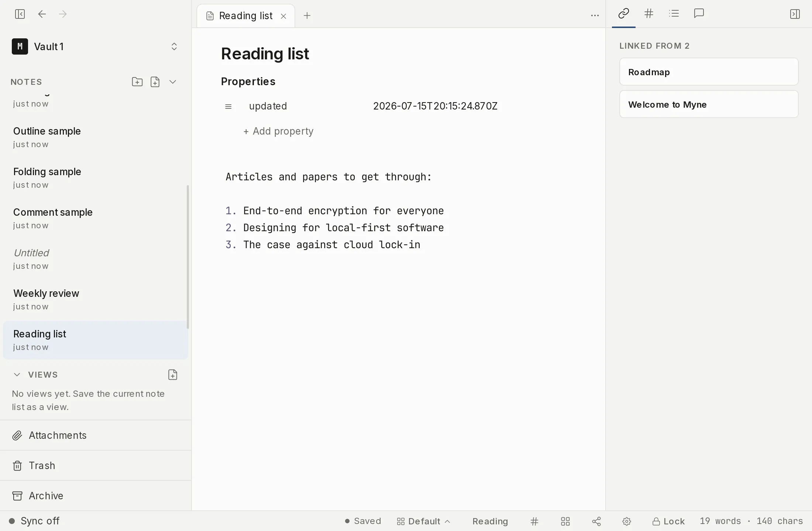
Task: Open the Notes section chevron menu
Action: pyautogui.click(x=173, y=82)
